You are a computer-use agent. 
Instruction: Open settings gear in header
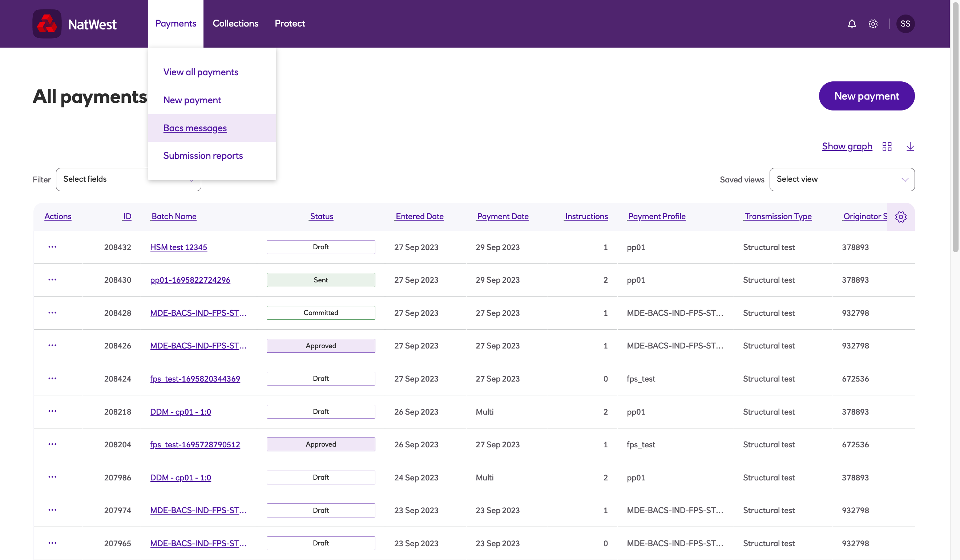pos(873,24)
